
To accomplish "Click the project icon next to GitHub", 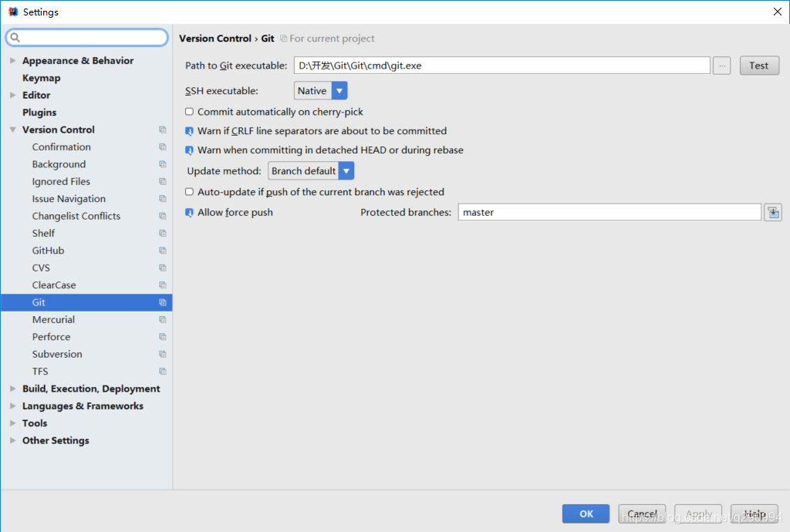I will pyautogui.click(x=162, y=250).
